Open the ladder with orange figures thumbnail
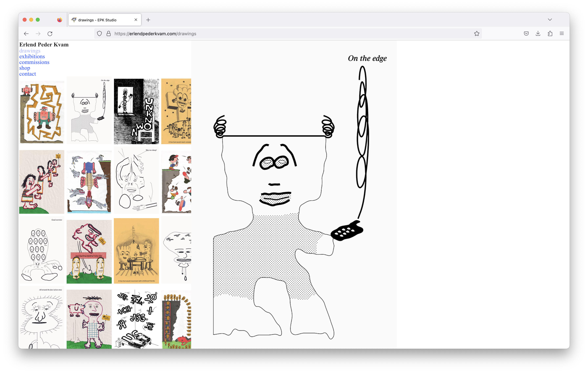This screenshot has height=373, width=588. click(176, 319)
